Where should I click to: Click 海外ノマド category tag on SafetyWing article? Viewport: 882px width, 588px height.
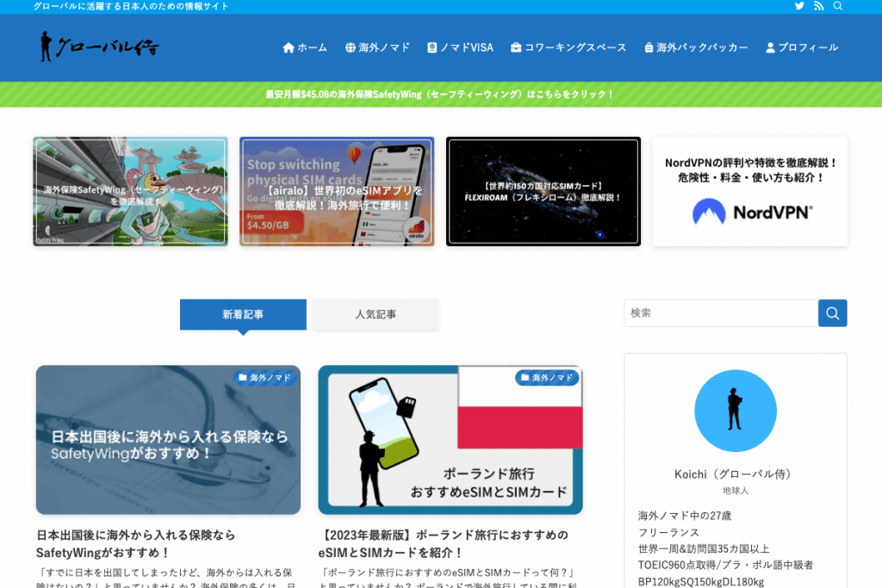tap(264, 378)
